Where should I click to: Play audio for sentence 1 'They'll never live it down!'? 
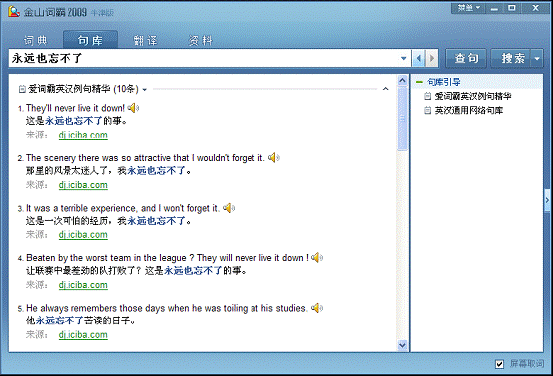click(133, 108)
